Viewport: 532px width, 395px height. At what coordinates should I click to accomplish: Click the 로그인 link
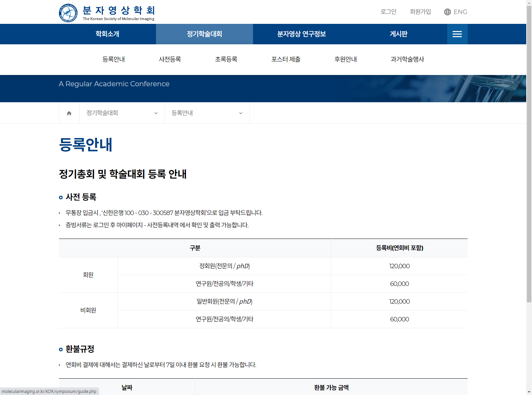pos(388,12)
